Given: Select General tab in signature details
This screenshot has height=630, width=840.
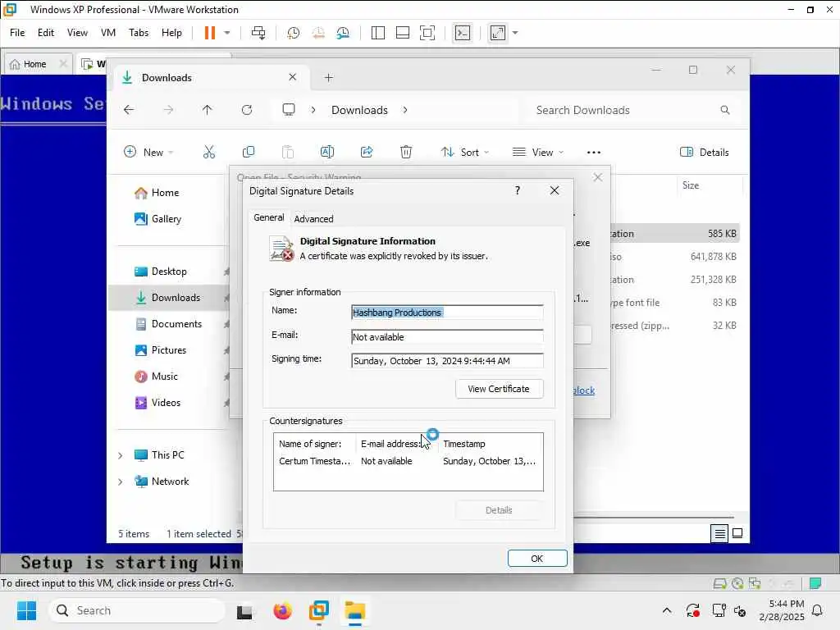Looking at the screenshot, I should pos(269,217).
